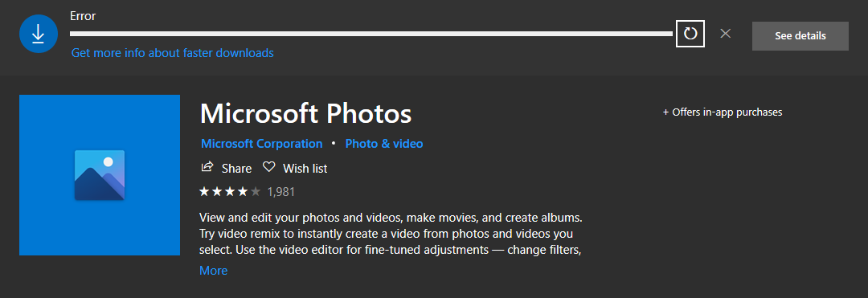This screenshot has height=298, width=868.
Task: Click the blue download arrow icon
Action: click(x=39, y=35)
